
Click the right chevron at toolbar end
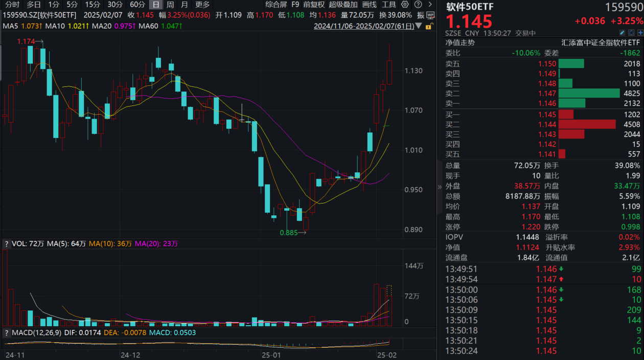coord(430,5)
